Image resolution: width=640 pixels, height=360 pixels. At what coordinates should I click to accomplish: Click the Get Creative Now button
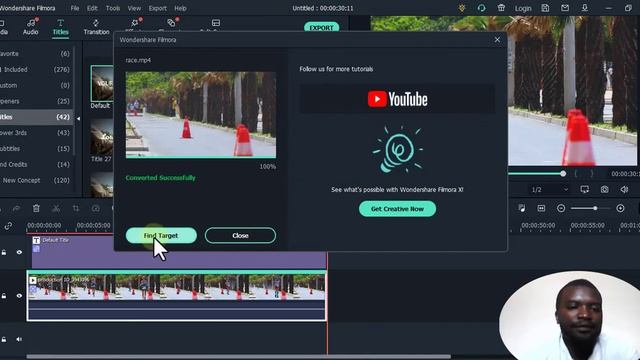point(397,209)
